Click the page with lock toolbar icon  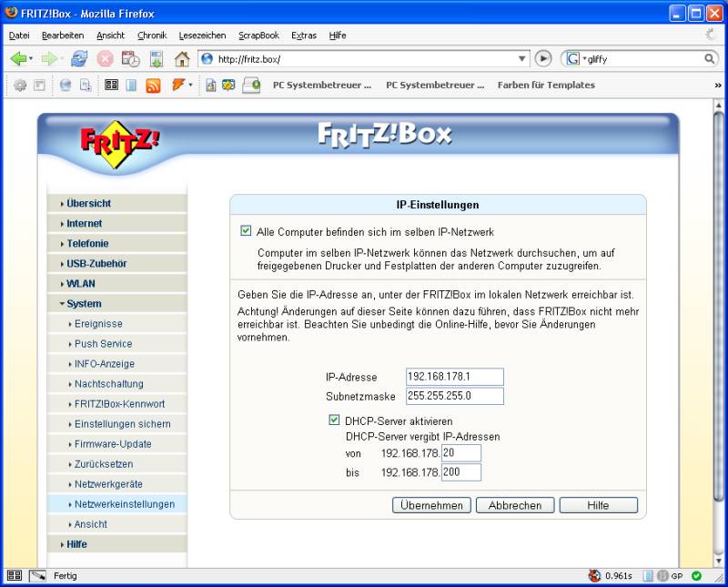click(x=210, y=85)
